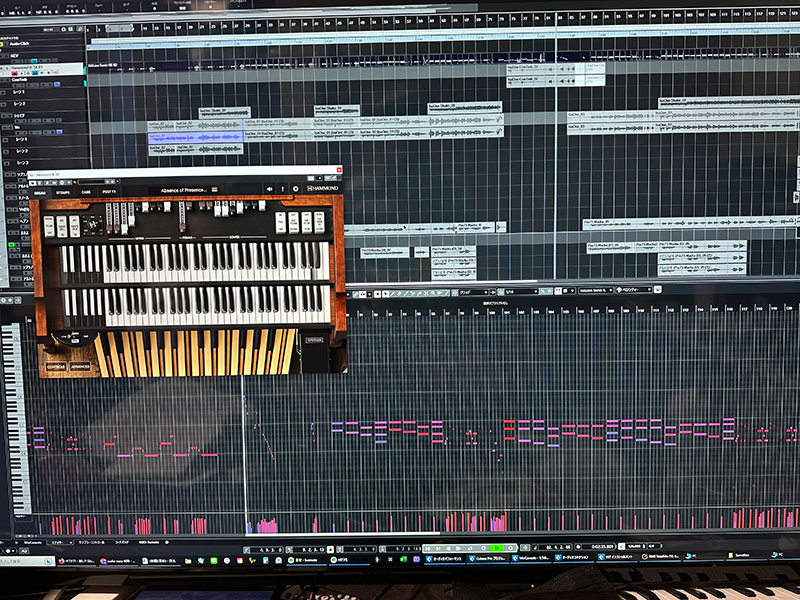
Task: Click the Rewind button in the transport bar
Action: coord(449,548)
